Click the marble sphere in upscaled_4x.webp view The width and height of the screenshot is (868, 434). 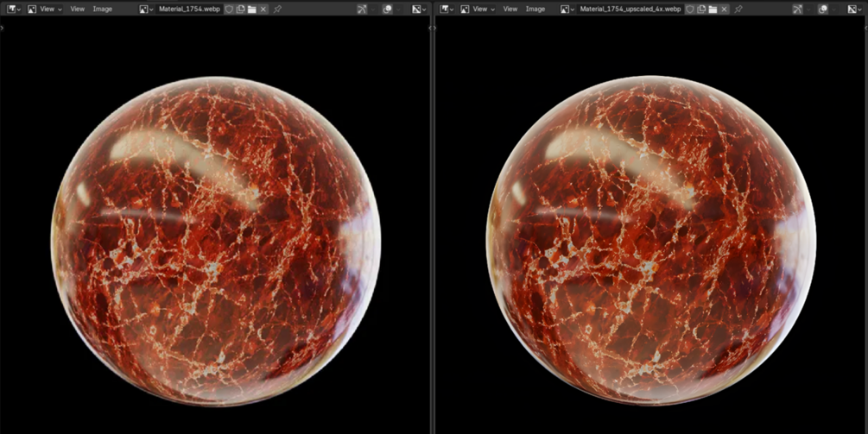click(651, 241)
